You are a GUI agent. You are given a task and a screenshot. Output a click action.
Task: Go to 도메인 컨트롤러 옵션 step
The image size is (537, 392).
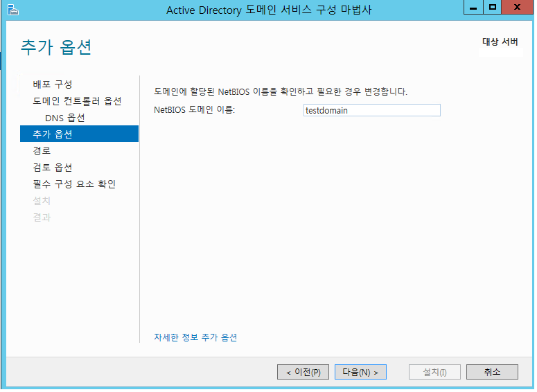(x=77, y=101)
